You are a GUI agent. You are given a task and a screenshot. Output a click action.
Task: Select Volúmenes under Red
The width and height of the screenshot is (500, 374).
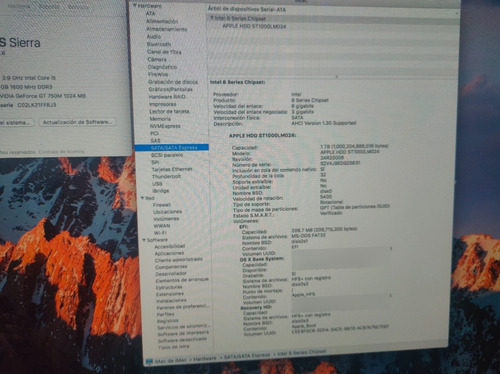tap(166, 219)
